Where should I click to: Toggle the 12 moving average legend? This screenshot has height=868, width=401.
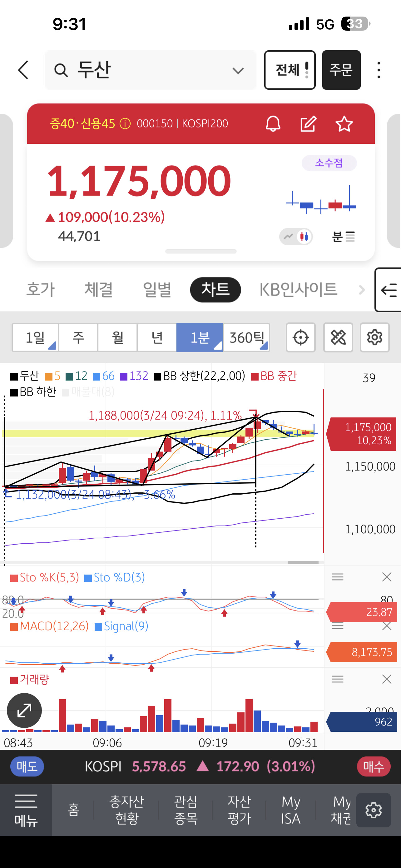coord(77,376)
